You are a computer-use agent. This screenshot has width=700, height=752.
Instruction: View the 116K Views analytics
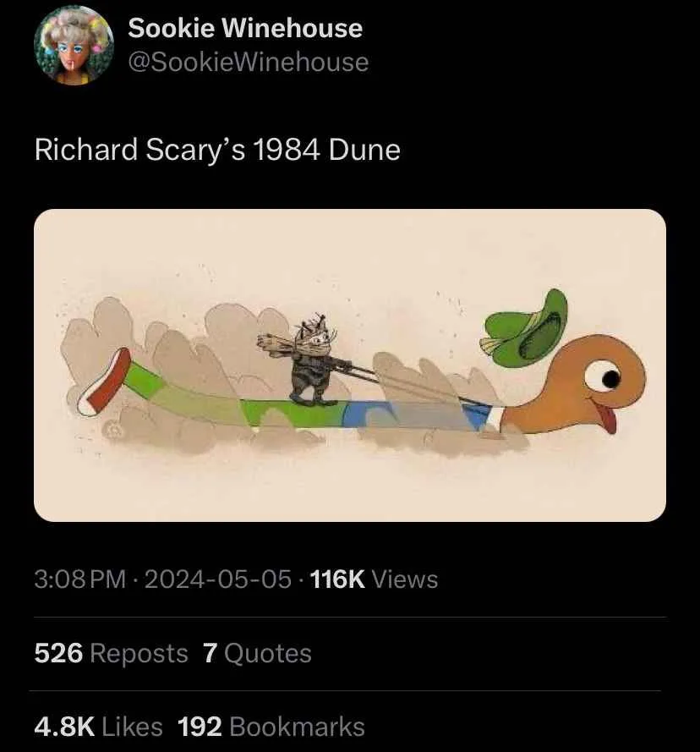[x=374, y=579]
